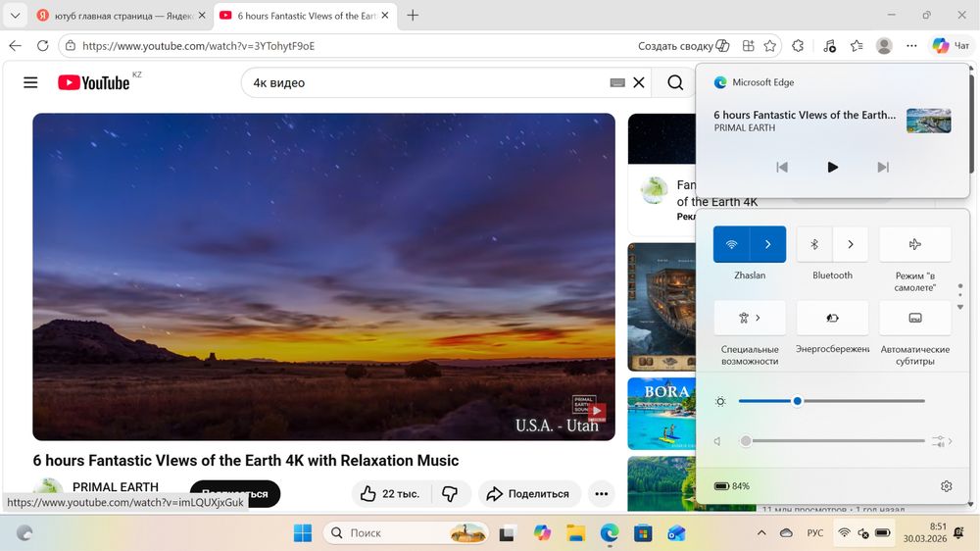The height and width of the screenshot is (551, 980).
Task: Show hidden tray icons chevron
Action: (761, 533)
